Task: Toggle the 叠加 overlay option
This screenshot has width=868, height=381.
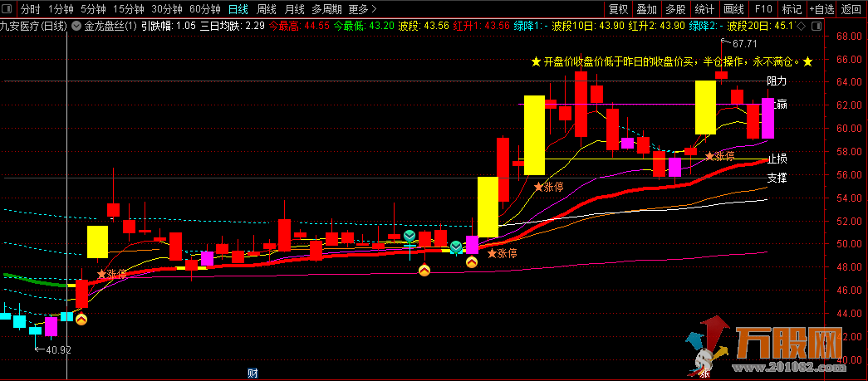Action: pos(645,9)
